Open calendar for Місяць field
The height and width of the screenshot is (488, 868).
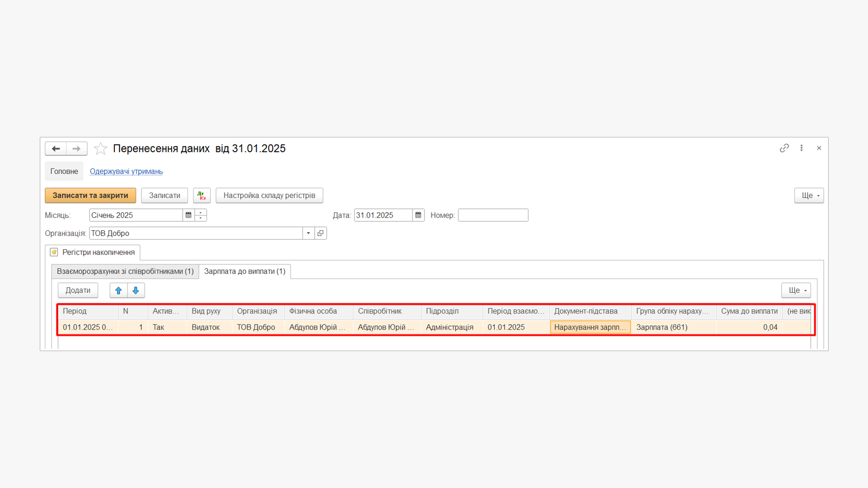click(189, 216)
